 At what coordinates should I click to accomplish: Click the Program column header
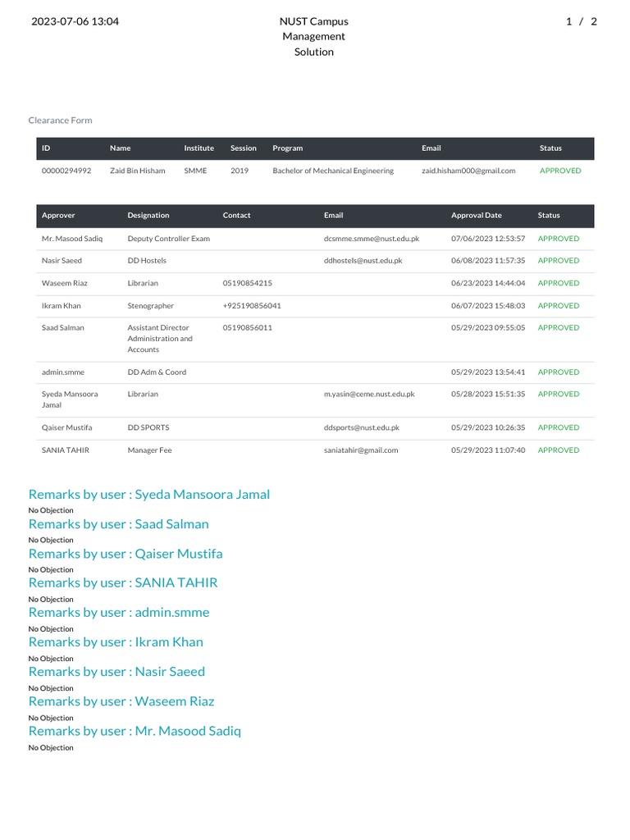[x=287, y=148]
